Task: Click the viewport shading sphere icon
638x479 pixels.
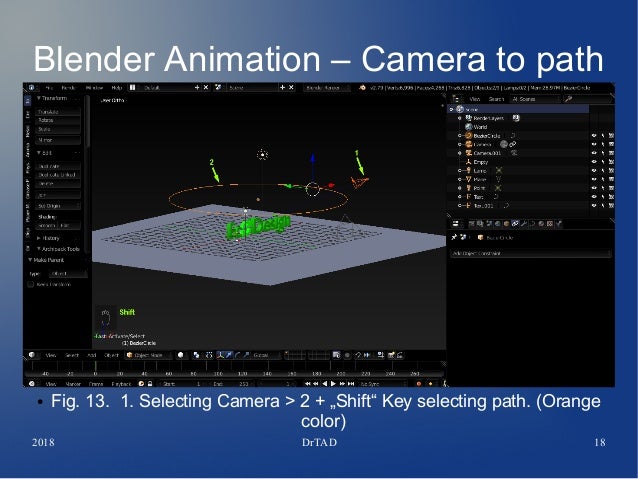Action: [181, 355]
